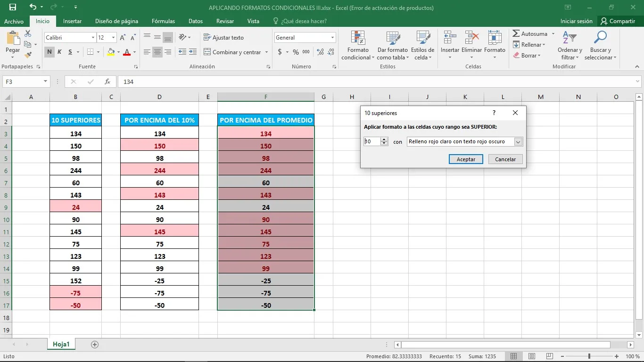This screenshot has height=362, width=644.
Task: Open the Fórmulas ribbon tab
Action: tap(163, 21)
